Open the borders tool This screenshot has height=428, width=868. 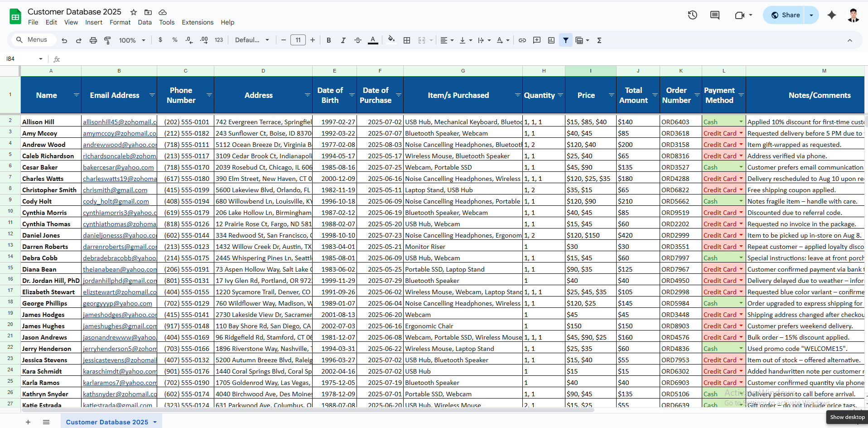point(407,40)
